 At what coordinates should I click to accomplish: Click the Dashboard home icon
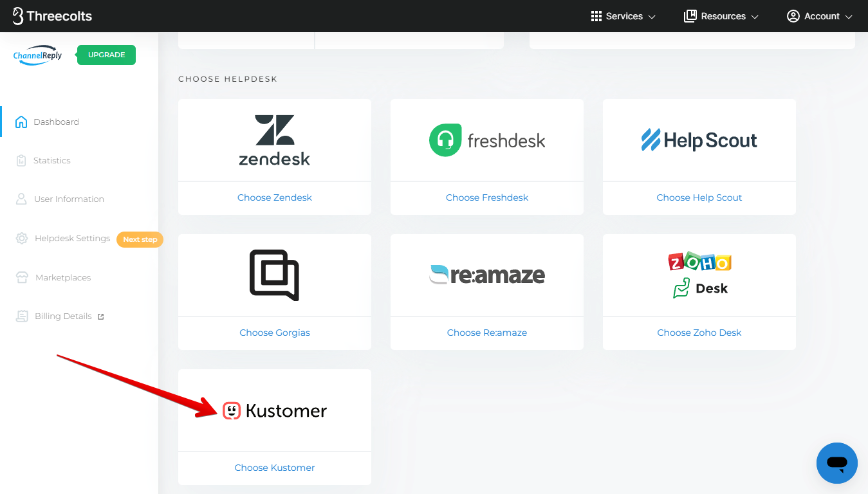point(21,122)
